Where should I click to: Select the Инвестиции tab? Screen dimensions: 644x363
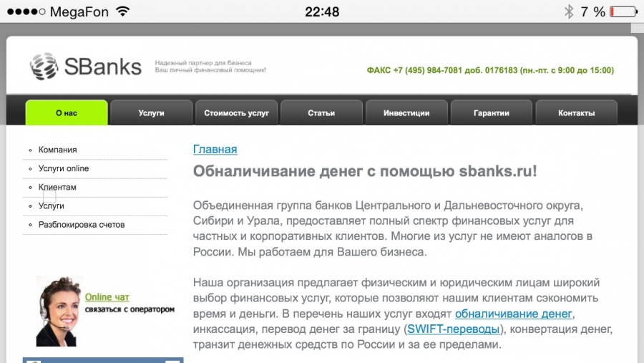(x=406, y=112)
